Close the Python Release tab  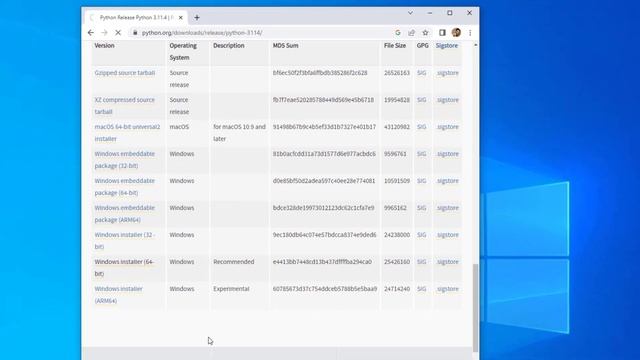[x=180, y=18]
